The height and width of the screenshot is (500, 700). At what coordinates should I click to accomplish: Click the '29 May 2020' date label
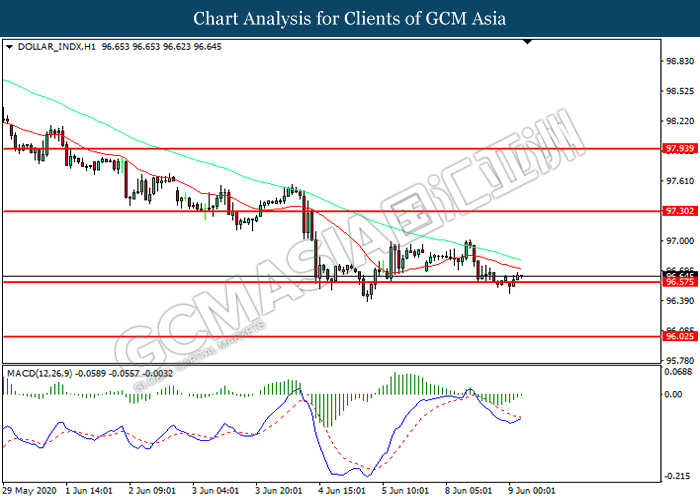click(x=28, y=491)
